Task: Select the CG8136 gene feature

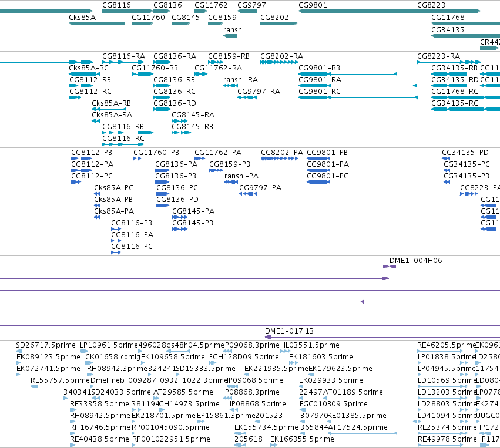Action: click(162, 11)
